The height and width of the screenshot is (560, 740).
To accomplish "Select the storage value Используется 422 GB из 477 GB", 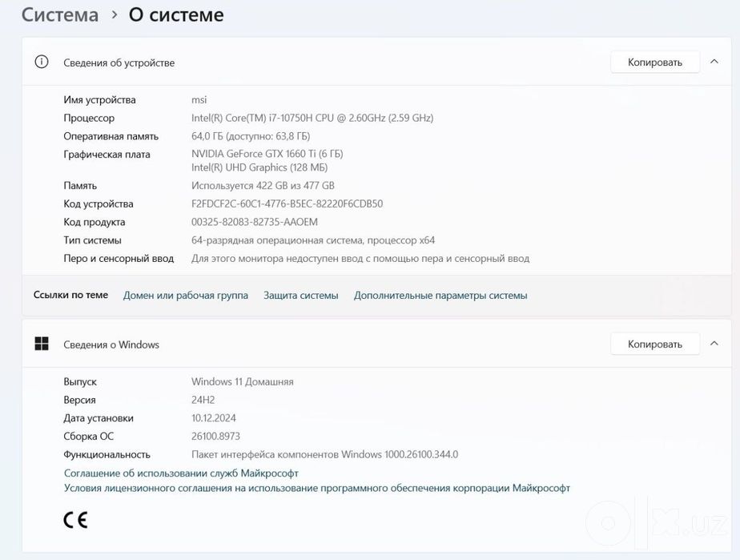I will click(263, 186).
